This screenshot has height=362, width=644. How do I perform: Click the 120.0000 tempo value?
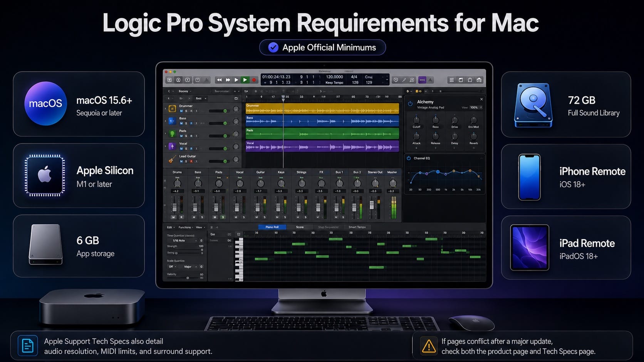(x=334, y=77)
